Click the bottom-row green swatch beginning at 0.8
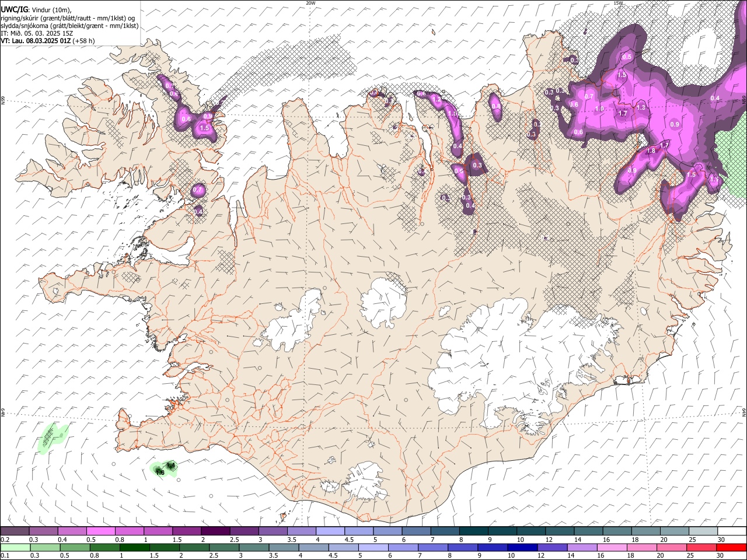 104,547
